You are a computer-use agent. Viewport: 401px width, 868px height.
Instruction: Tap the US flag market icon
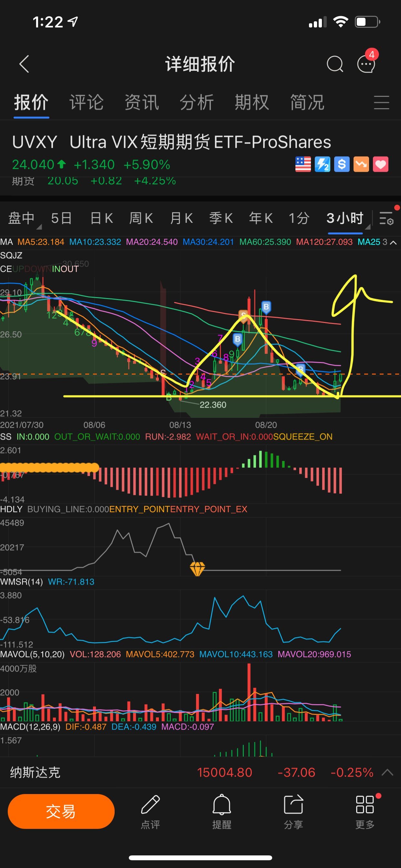(303, 164)
